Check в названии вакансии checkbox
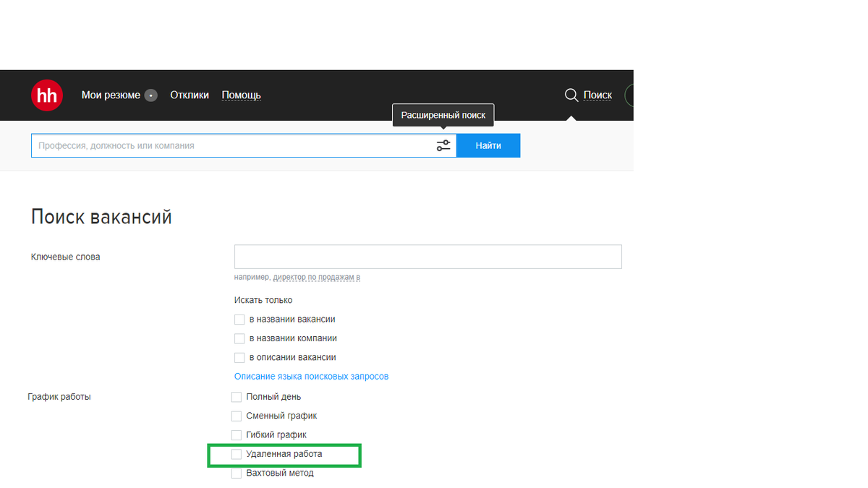This screenshot has width=868, height=488. coord(239,320)
